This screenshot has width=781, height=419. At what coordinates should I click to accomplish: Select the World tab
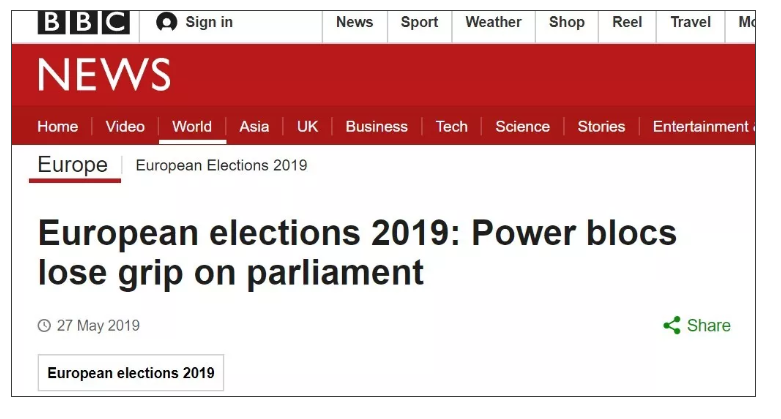(191, 127)
